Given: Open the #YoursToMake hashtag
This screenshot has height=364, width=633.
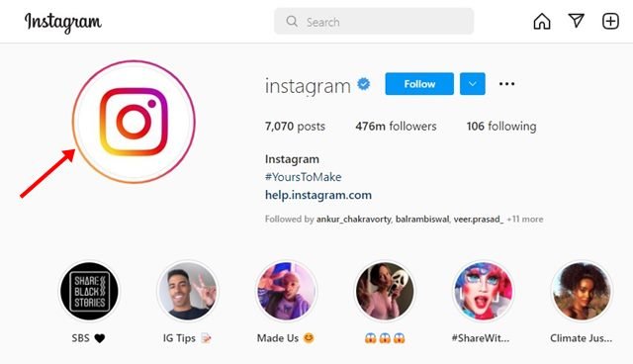Looking at the screenshot, I should [x=304, y=177].
